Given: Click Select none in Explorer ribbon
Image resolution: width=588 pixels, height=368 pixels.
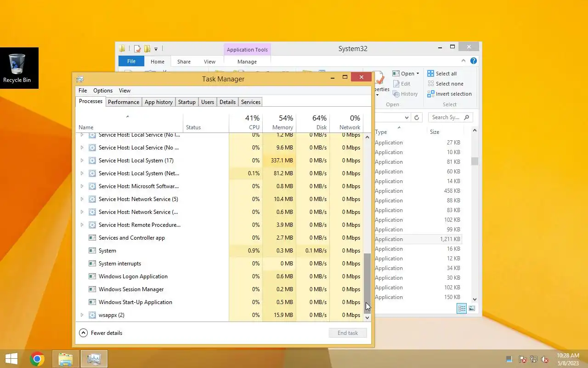Looking at the screenshot, I should 445,84.
